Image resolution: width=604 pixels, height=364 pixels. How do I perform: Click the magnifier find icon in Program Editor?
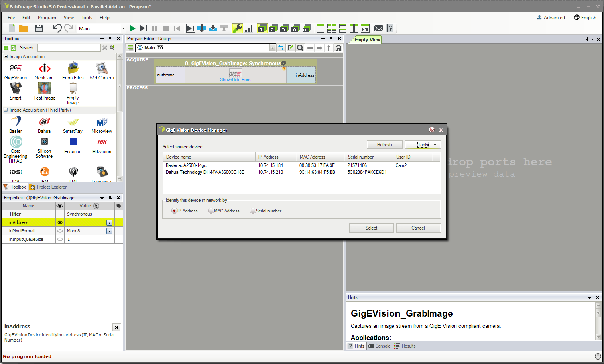click(300, 48)
